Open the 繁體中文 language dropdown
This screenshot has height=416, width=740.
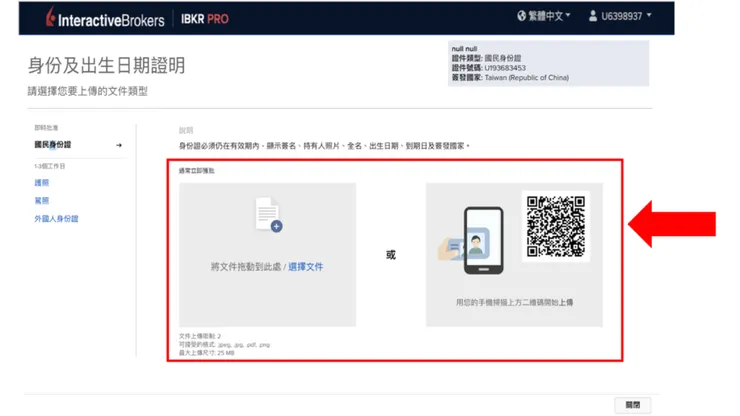click(544, 16)
